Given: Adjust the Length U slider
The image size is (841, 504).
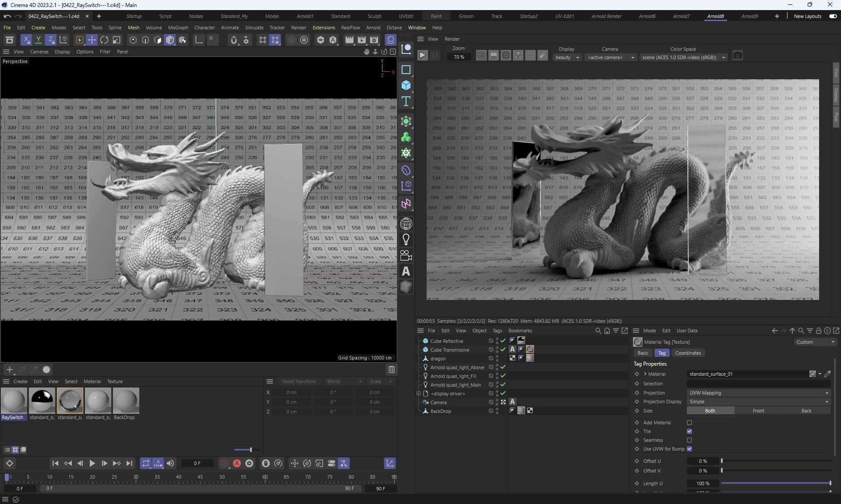Looking at the screenshot, I should (x=775, y=483).
